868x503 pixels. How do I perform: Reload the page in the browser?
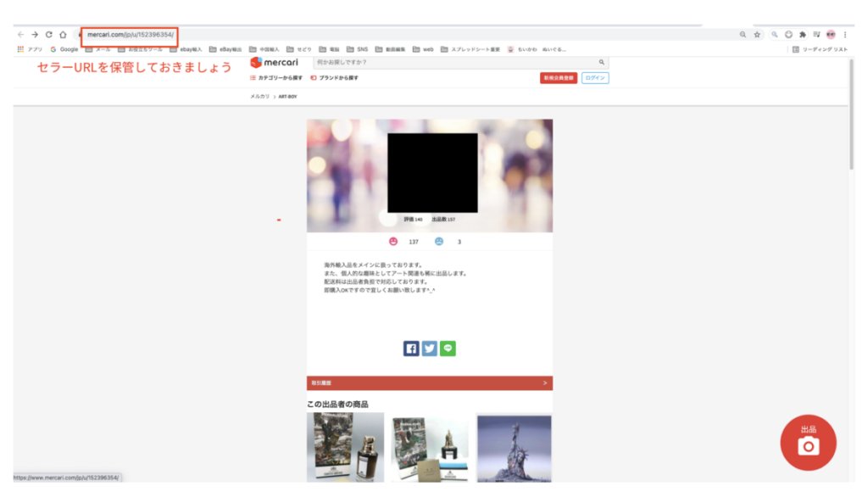coord(49,35)
